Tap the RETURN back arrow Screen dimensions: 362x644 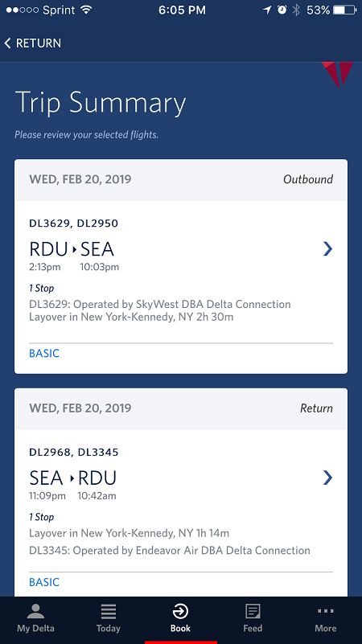click(x=7, y=43)
